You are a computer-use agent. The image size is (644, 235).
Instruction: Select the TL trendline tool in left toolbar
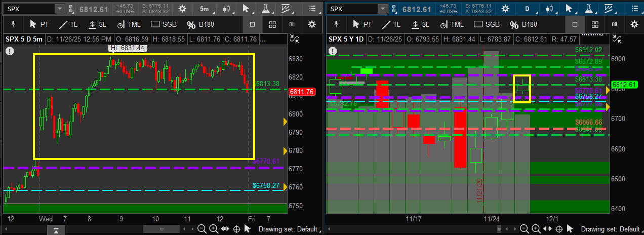coord(68,24)
